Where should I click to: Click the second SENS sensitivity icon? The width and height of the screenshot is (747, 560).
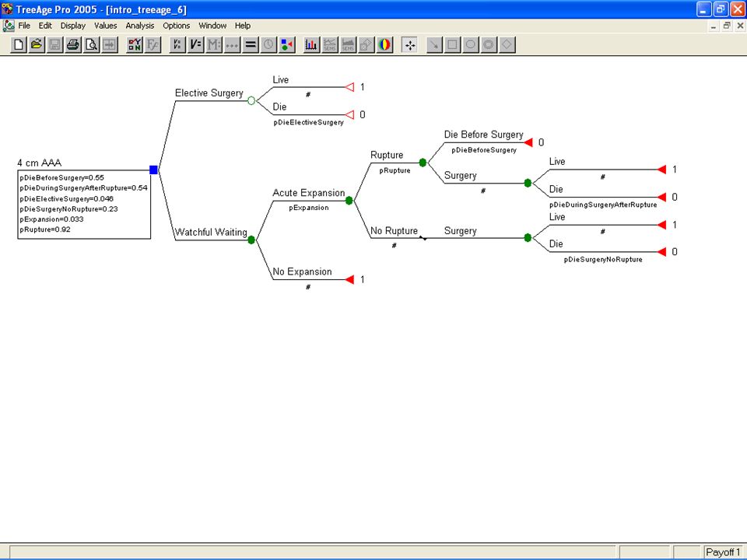tap(348, 45)
